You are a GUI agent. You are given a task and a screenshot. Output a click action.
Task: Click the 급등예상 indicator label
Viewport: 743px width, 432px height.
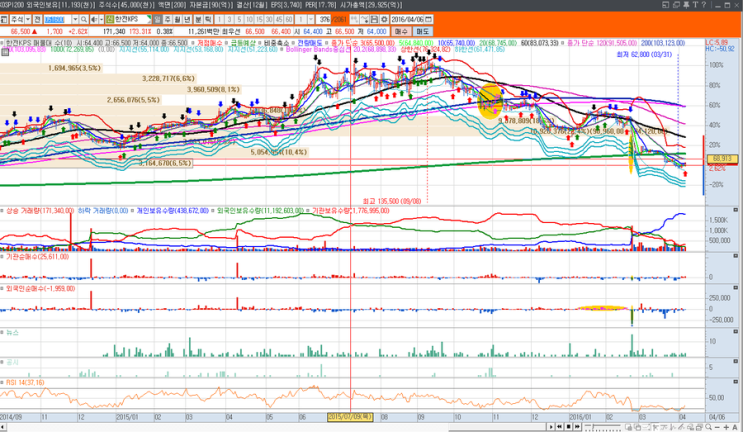pyautogui.click(x=243, y=43)
